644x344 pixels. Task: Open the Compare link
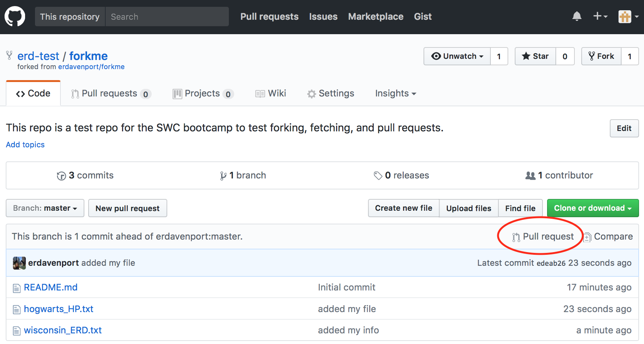(608, 237)
